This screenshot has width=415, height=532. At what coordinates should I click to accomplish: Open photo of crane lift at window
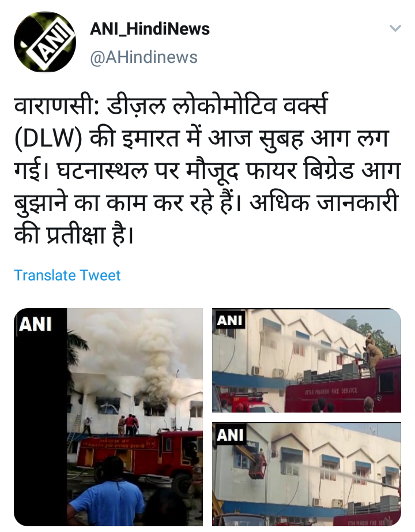coord(307,474)
